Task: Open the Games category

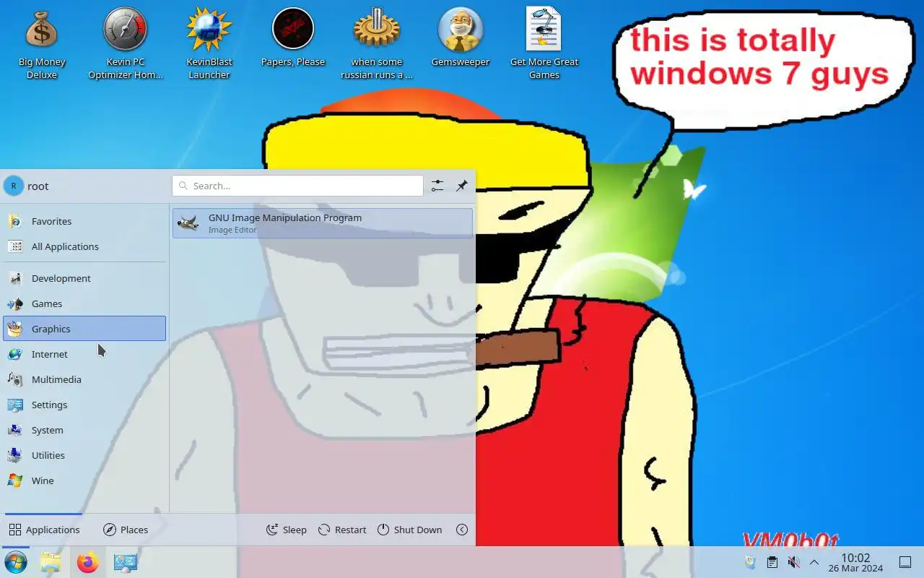Action: pyautogui.click(x=84, y=303)
